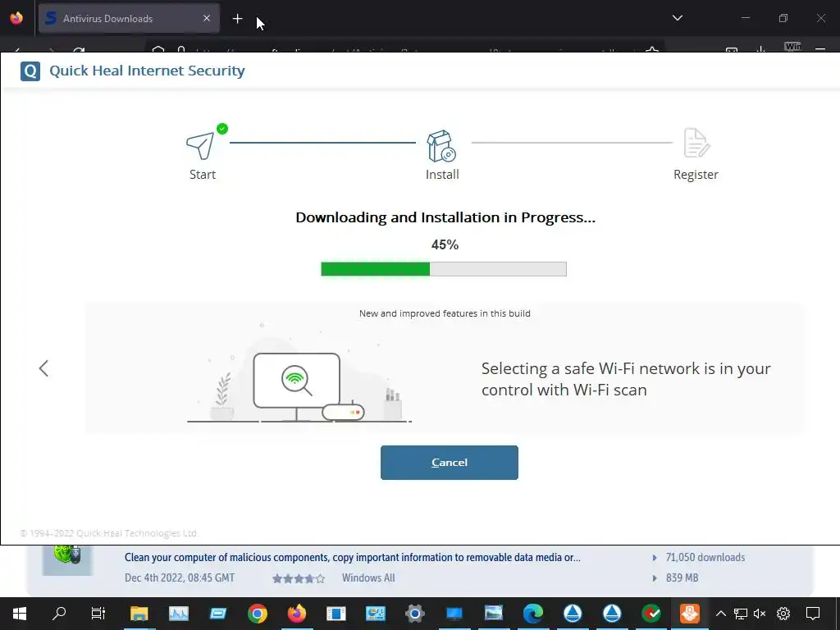Click the 'Dec 4th 2022, 08:45 GMT' date

[x=180, y=578]
